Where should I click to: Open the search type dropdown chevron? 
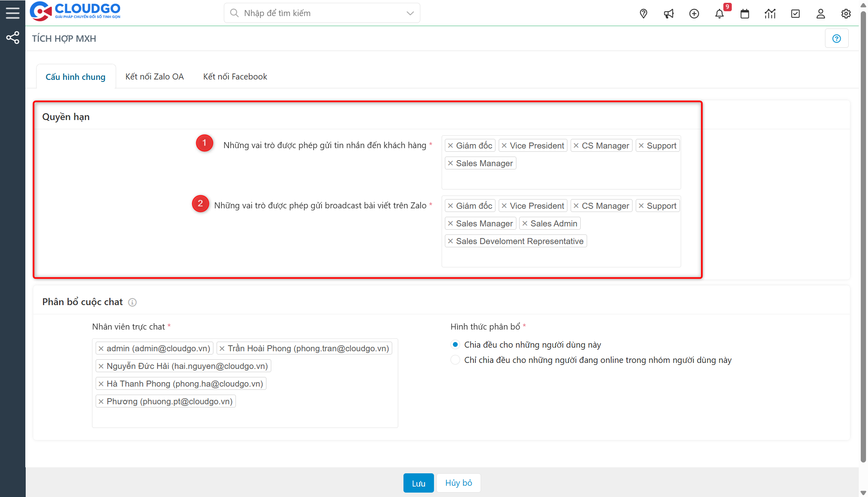coord(409,13)
